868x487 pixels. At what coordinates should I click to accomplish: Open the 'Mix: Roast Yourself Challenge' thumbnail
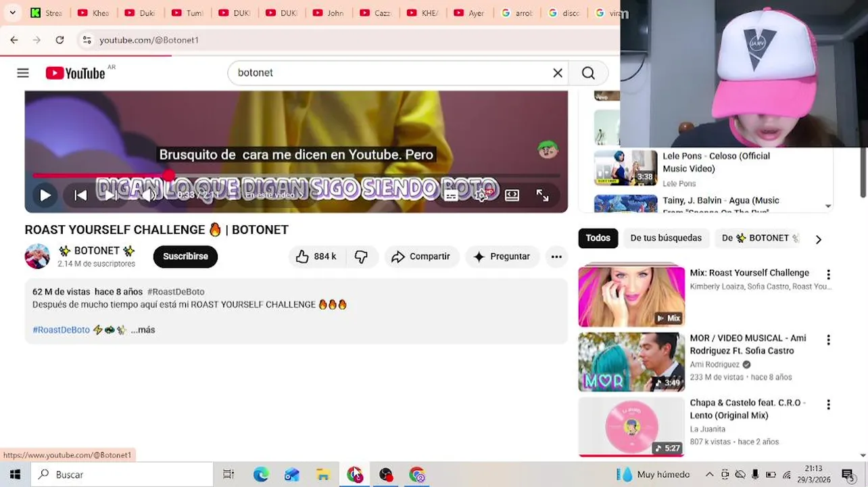pyautogui.click(x=631, y=297)
